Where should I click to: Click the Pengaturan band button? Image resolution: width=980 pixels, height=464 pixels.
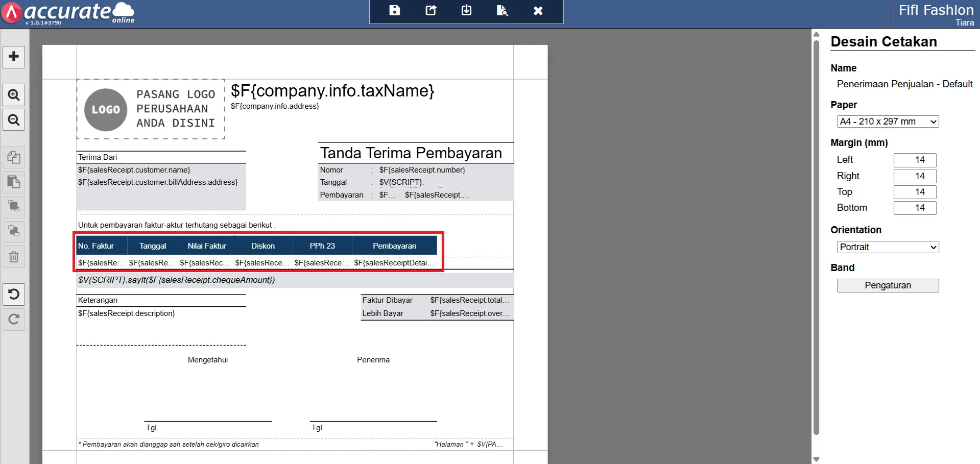pyautogui.click(x=888, y=285)
